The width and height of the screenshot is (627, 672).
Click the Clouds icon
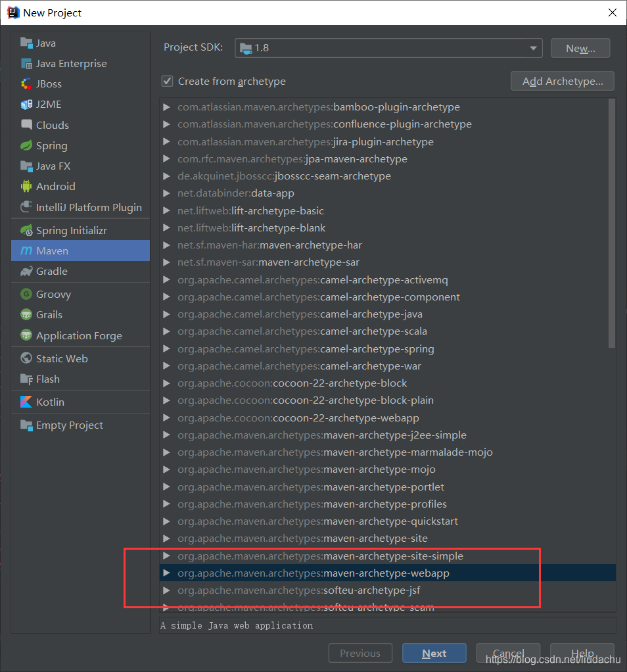[x=26, y=125]
